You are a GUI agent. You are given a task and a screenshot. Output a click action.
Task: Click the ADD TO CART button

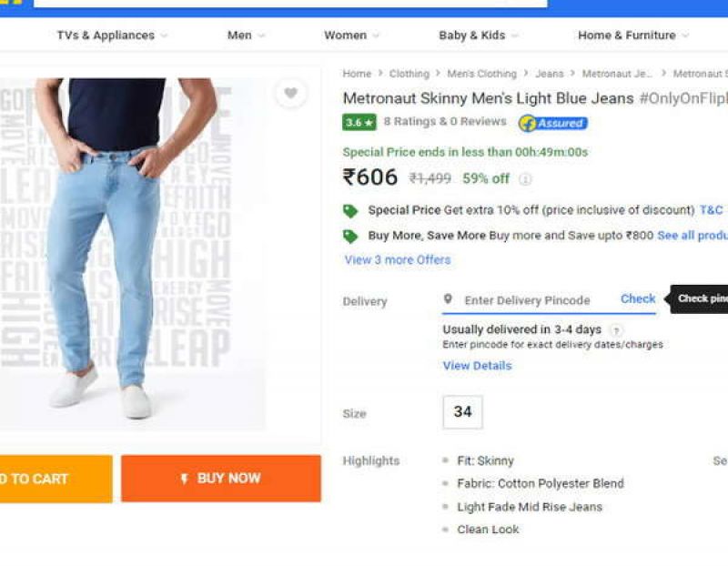tap(50, 478)
